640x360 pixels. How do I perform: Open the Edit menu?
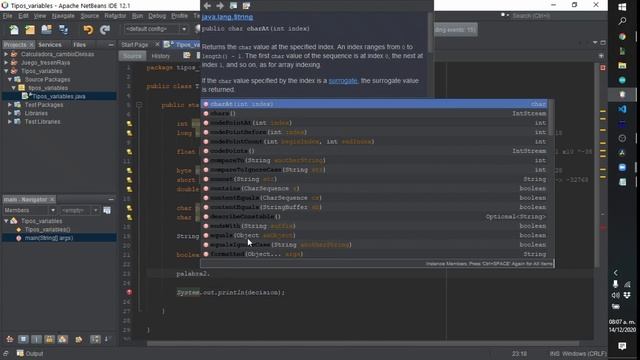(x=23, y=16)
